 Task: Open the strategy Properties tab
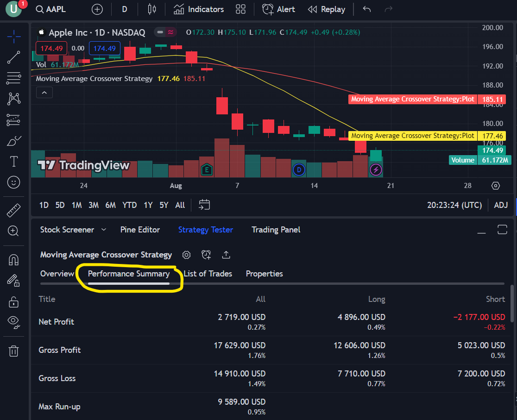pyautogui.click(x=264, y=274)
